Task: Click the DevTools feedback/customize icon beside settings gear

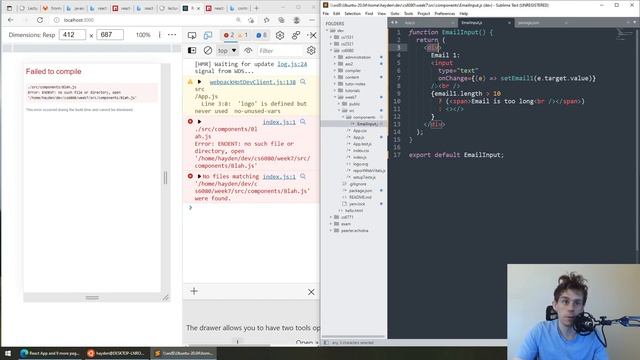Action: coord(296,36)
